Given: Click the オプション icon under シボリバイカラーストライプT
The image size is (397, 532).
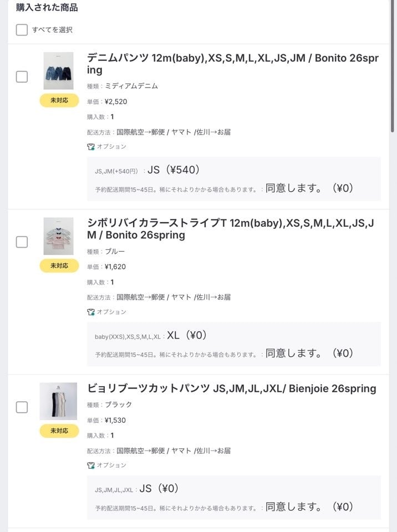Looking at the screenshot, I should tap(91, 312).
